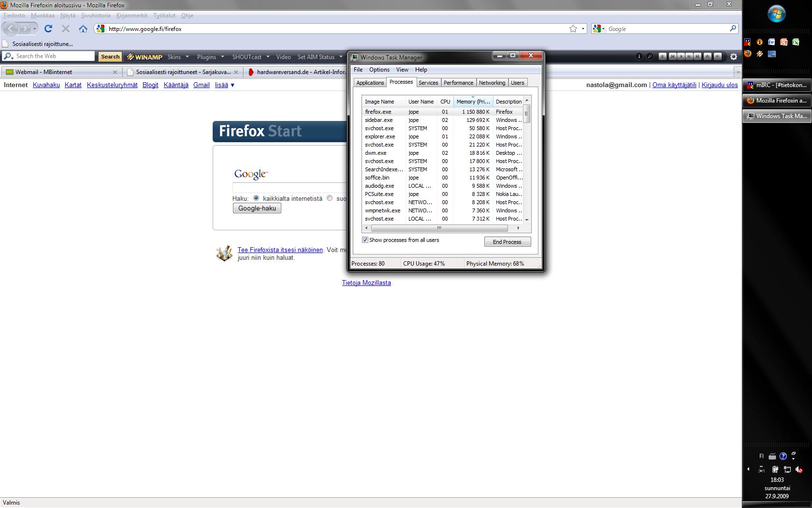Go to the Firefox home page
This screenshot has width=812, height=508.
click(83, 29)
